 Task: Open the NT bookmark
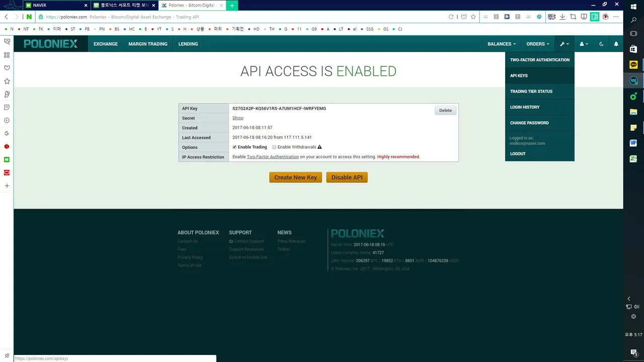tap(24, 29)
